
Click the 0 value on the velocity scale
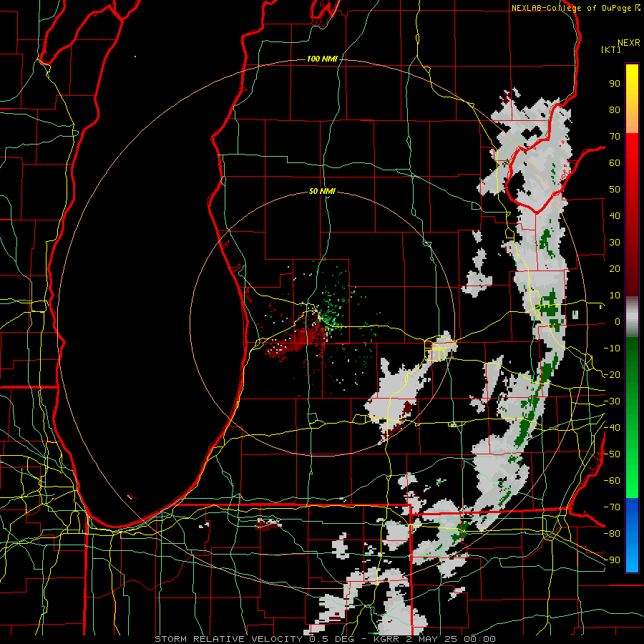coord(618,321)
